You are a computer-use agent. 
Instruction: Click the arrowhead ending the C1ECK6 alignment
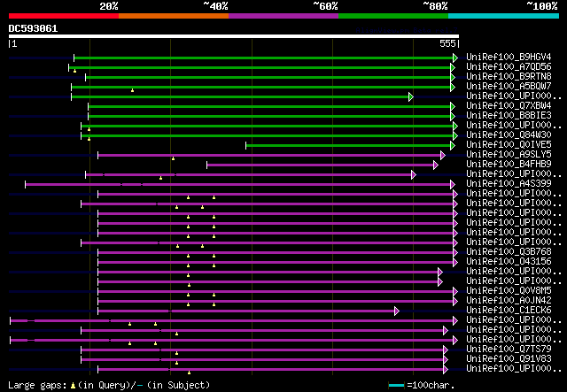coord(396,311)
